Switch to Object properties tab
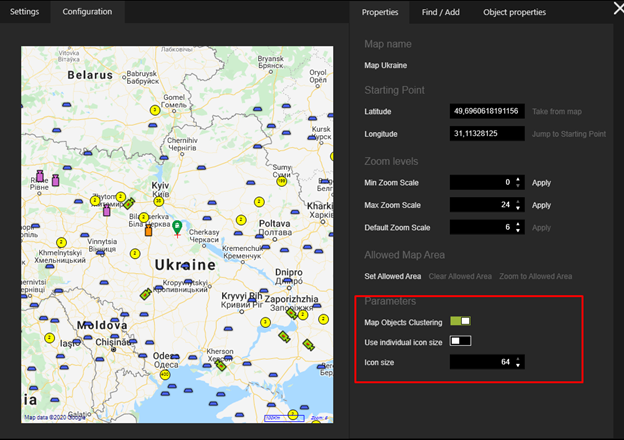The image size is (624, 440). (515, 12)
